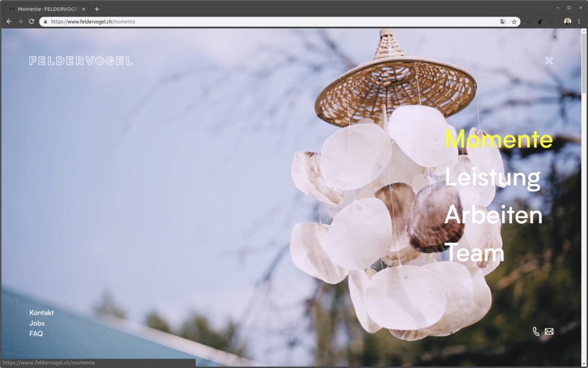588x368 pixels.
Task: Go forward with the browser forward arrow
Action: 20,21
